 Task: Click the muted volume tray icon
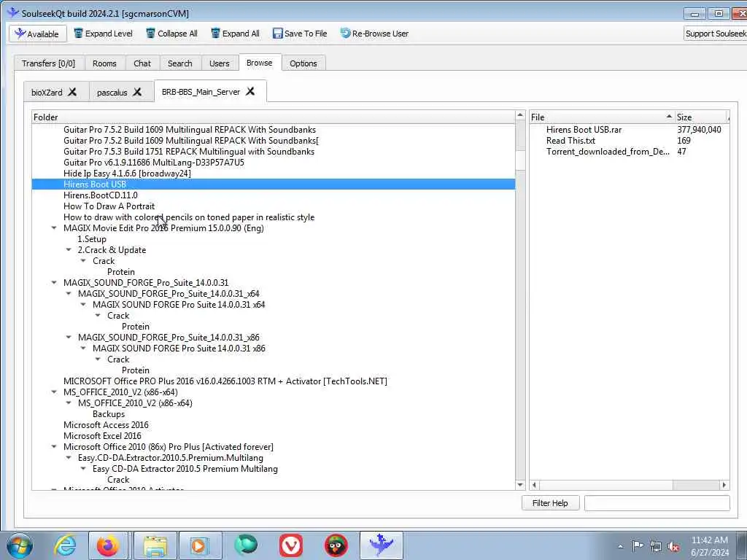point(673,546)
